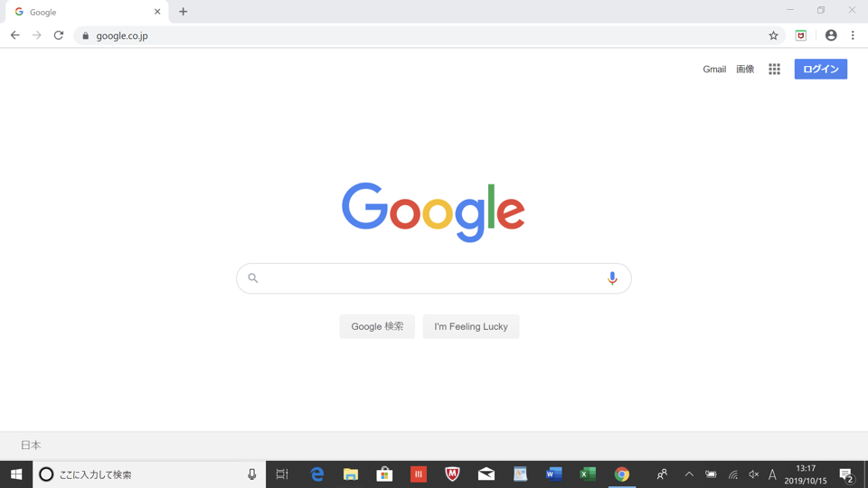Reload the page
Screen dimensions: 868x488
coord(59,35)
